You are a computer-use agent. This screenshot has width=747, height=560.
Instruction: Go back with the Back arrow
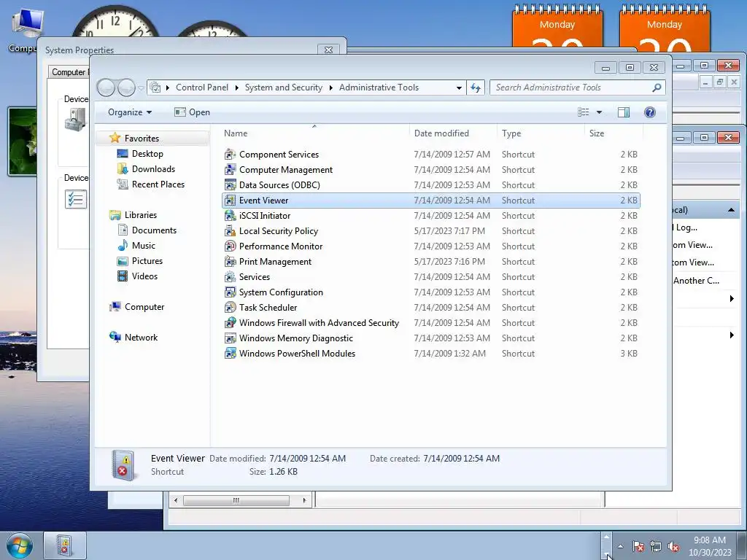coord(106,87)
